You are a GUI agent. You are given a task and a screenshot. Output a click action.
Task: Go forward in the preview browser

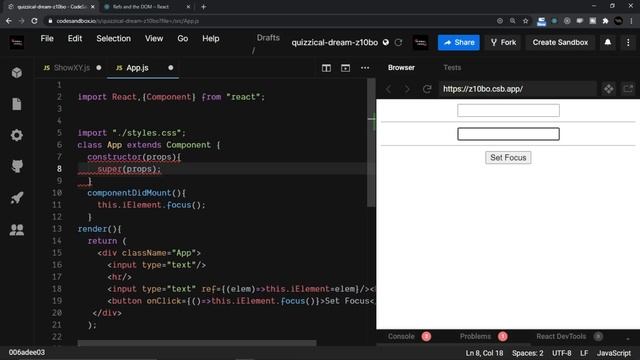[407, 89]
